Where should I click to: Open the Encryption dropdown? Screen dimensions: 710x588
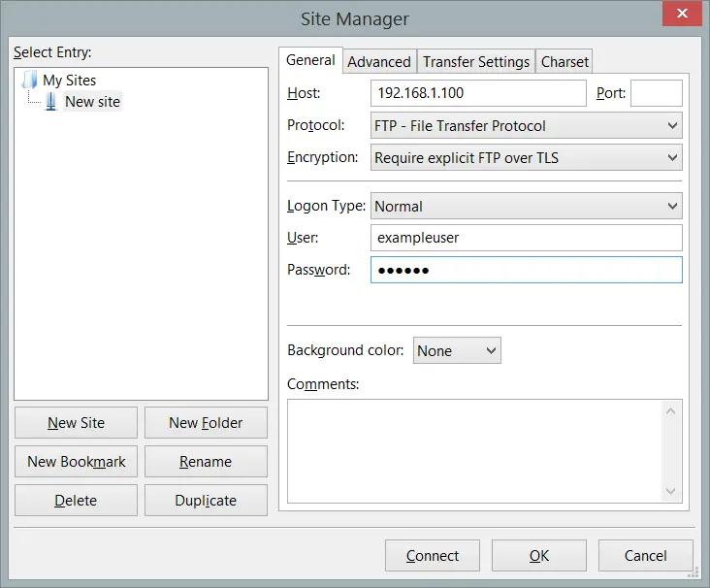526,157
